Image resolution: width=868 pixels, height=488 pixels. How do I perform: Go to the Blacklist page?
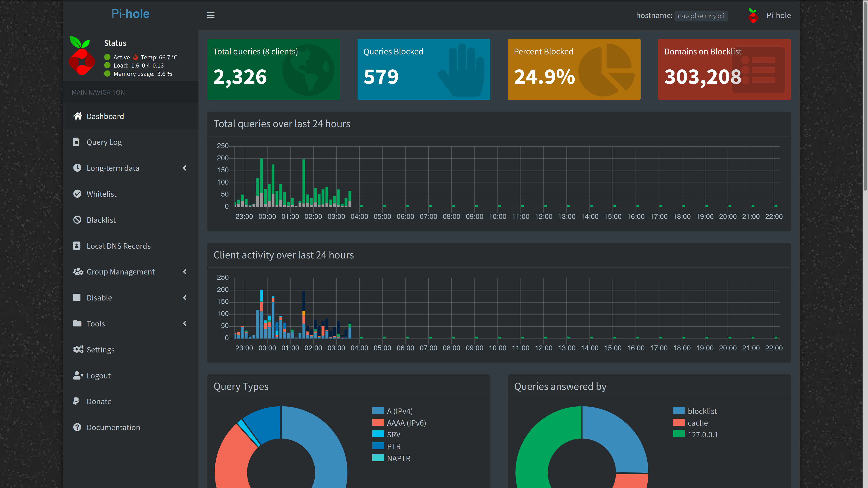[130, 220]
